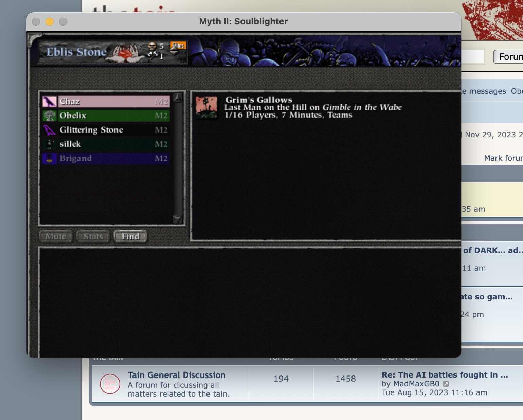Open the Films button in header
The width and height of the screenshot is (523, 420).
(x=178, y=46)
